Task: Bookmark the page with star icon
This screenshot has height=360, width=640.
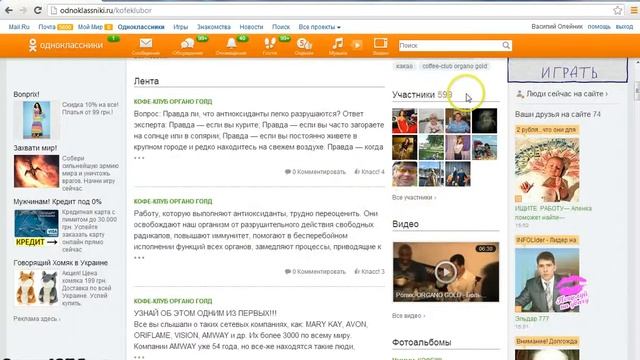Action: [618, 10]
